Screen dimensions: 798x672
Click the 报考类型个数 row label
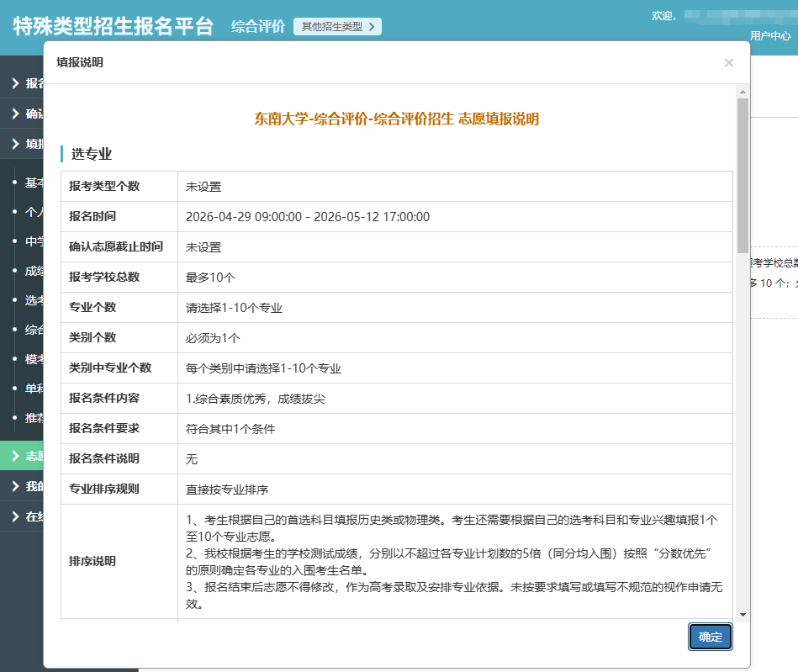point(103,187)
